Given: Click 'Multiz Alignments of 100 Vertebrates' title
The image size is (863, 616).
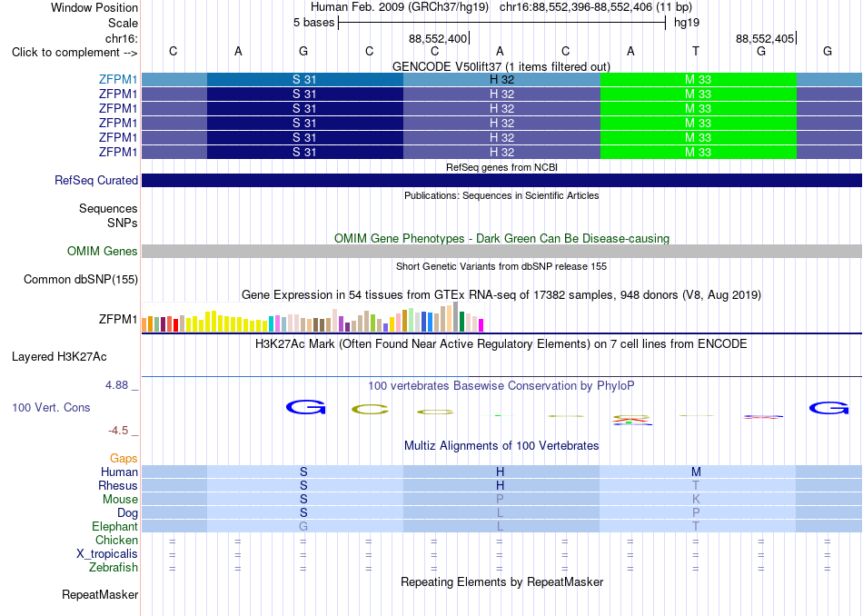Looking at the screenshot, I should pos(501,445).
